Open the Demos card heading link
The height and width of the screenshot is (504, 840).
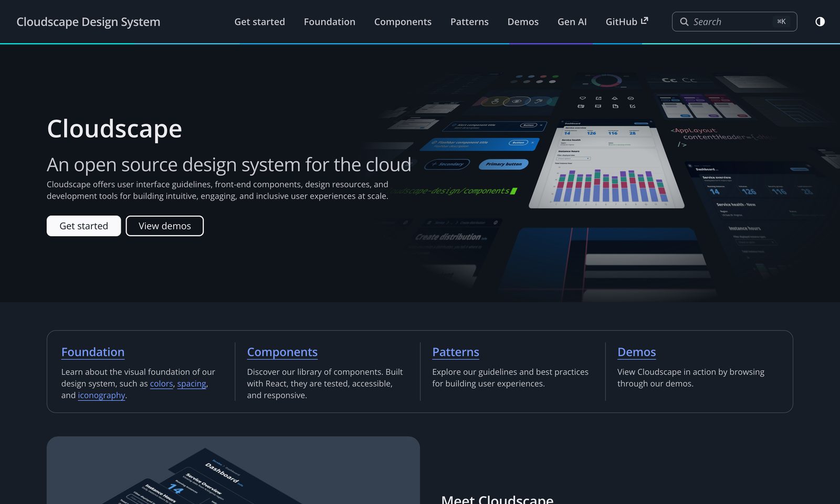pyautogui.click(x=636, y=352)
